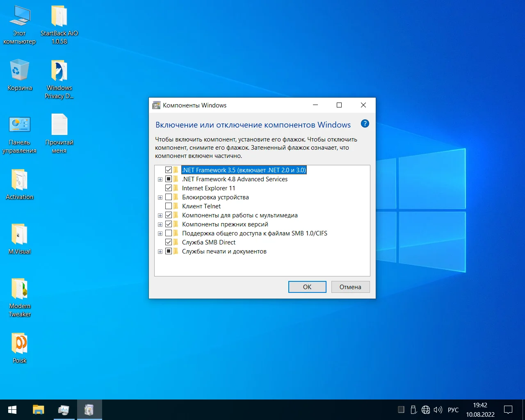The width and height of the screenshot is (525, 420).
Task: Select the Activation folder on desktop
Action: tap(19, 184)
